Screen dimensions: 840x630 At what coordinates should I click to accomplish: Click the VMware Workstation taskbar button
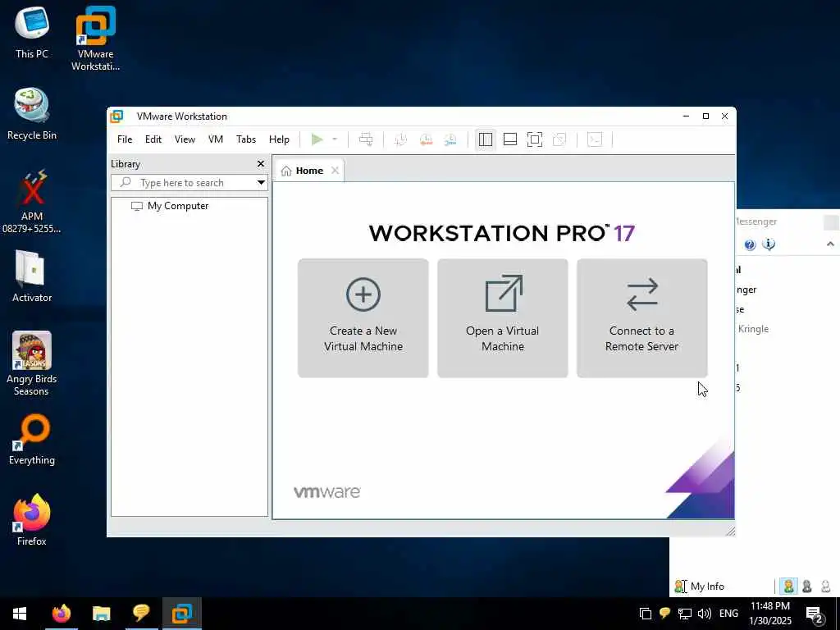(181, 614)
